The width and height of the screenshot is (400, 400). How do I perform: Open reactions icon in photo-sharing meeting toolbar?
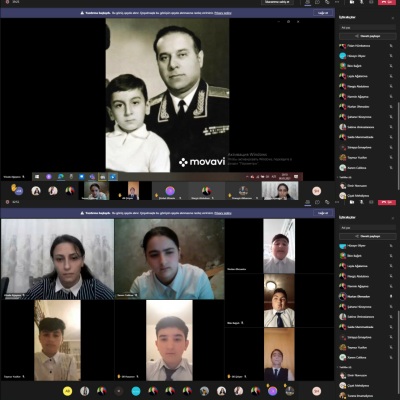coord(327,2)
